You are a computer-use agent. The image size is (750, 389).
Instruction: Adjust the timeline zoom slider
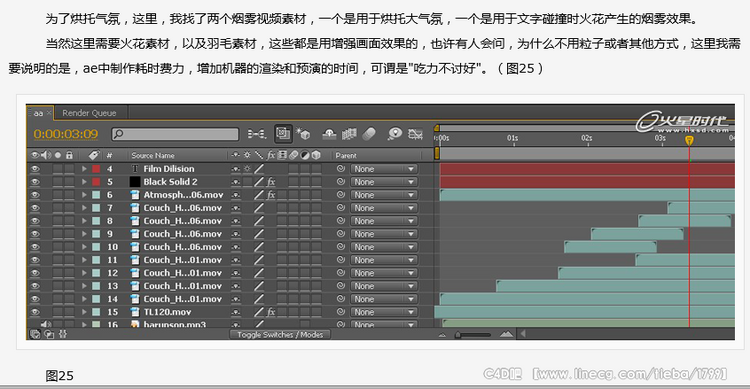pos(474,334)
